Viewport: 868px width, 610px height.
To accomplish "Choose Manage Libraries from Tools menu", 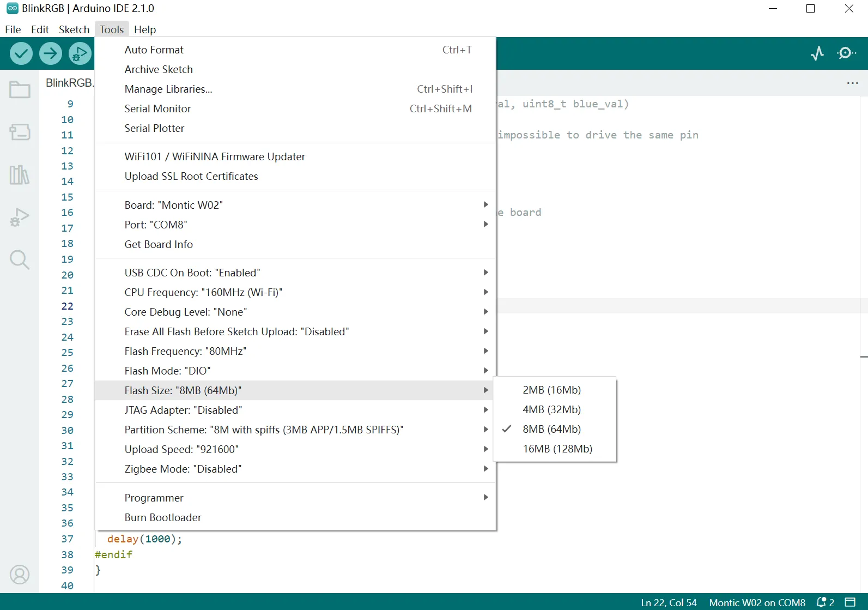I will [168, 89].
